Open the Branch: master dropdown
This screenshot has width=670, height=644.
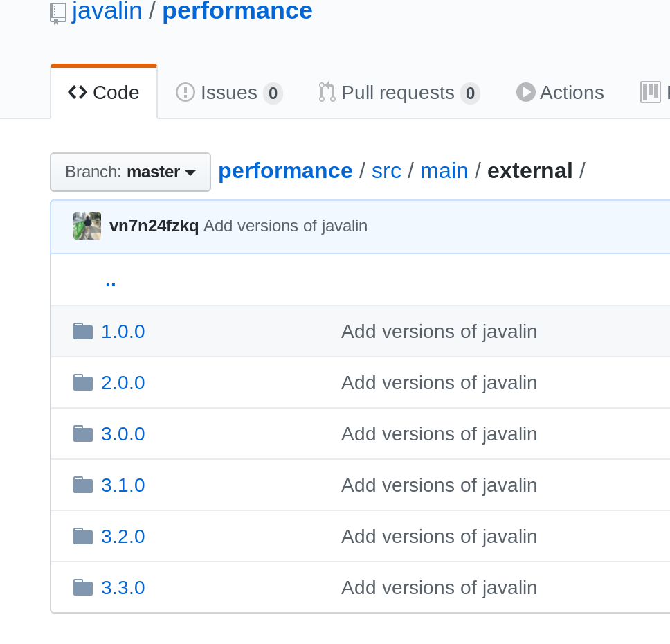(130, 172)
